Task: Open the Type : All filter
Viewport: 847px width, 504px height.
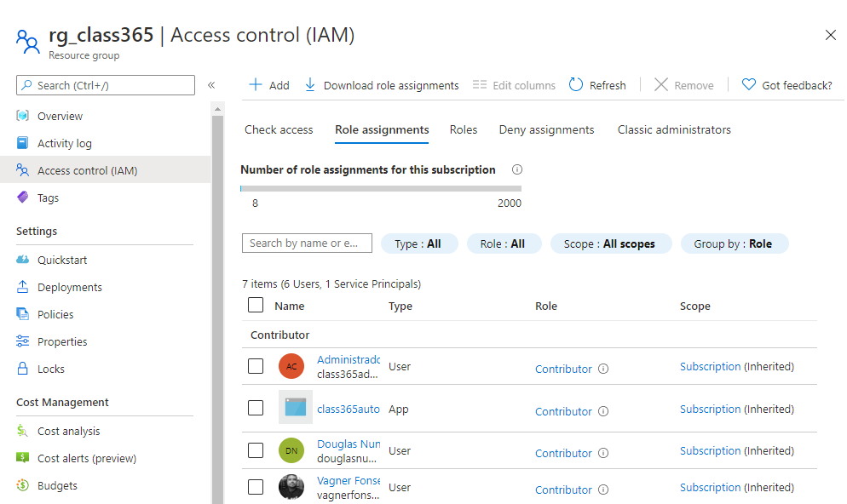Action: (x=419, y=243)
